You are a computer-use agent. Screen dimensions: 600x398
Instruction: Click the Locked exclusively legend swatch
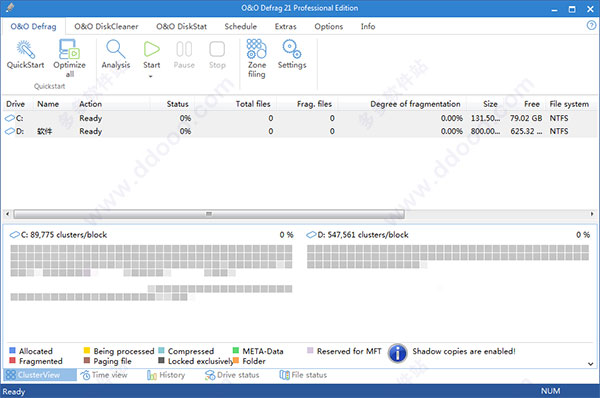point(161,360)
